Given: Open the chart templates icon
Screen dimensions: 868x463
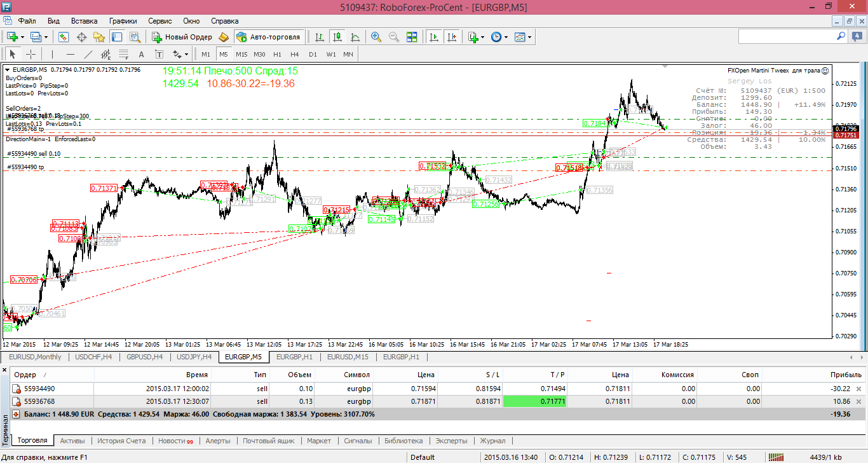Looking at the screenshot, I should tap(520, 37).
